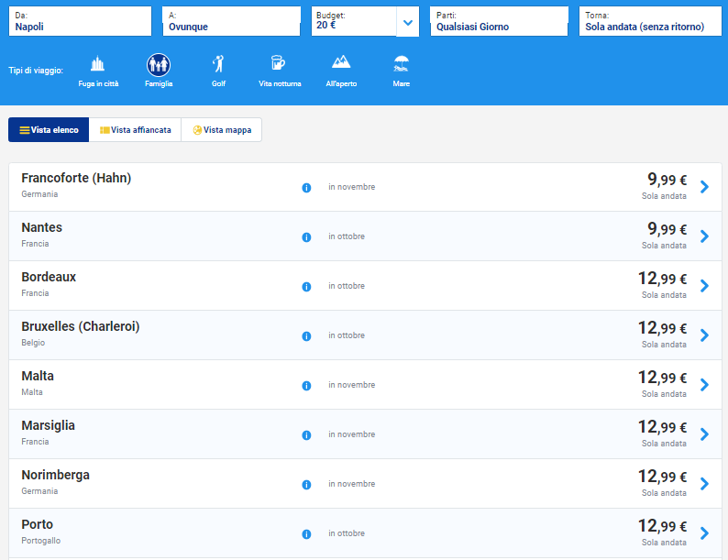Open the Marsiglia destination result
The width and height of the screenshot is (728, 560).
49,425
